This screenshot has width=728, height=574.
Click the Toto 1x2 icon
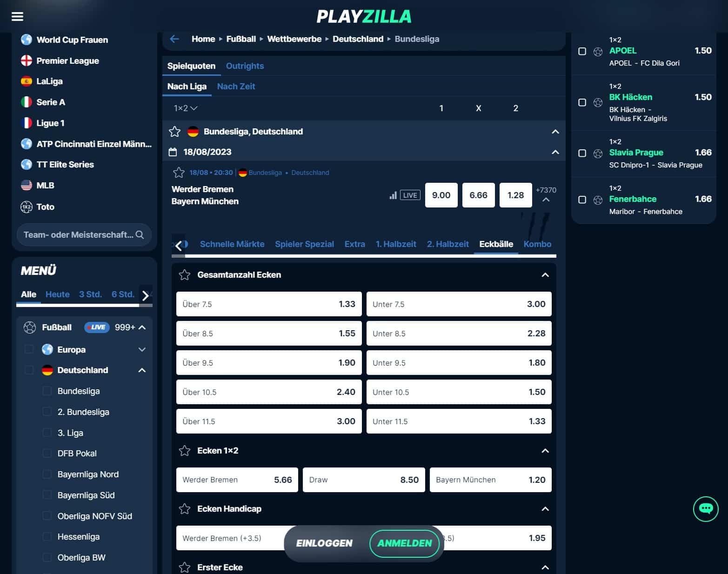tap(27, 207)
